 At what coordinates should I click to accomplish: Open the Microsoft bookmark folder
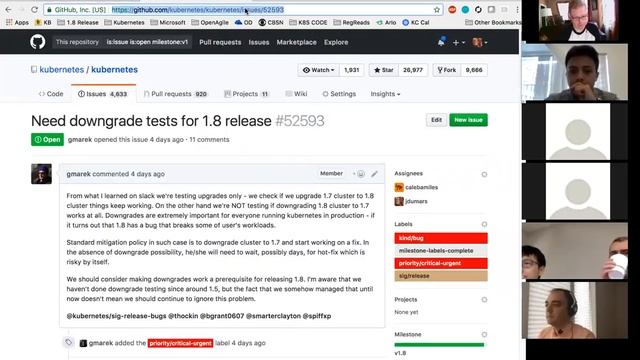pos(168,22)
